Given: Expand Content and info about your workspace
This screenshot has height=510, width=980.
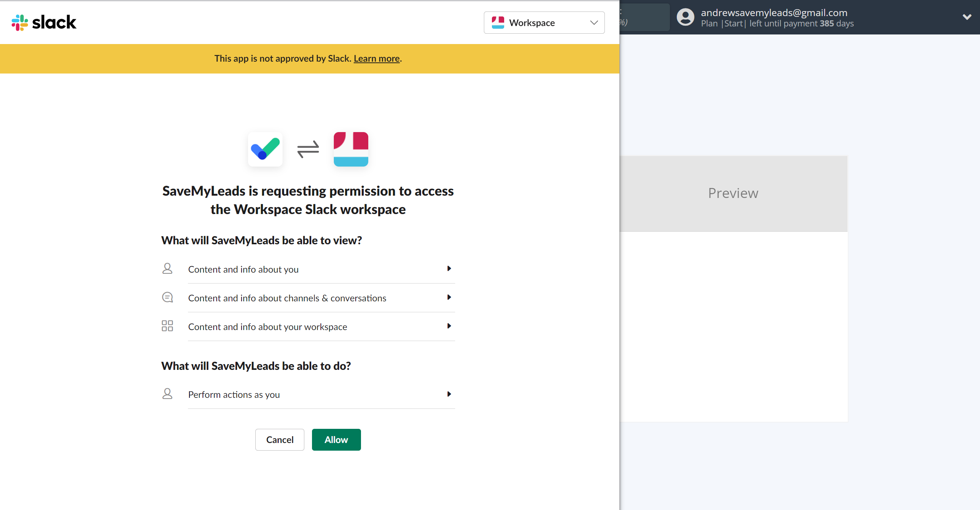Looking at the screenshot, I should click(321, 327).
